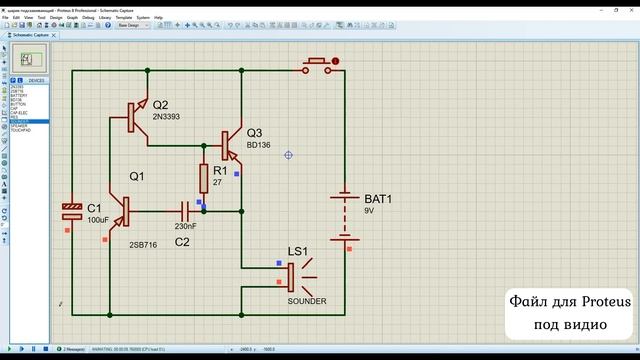Select the 2D text 'A' tool

(4, 184)
